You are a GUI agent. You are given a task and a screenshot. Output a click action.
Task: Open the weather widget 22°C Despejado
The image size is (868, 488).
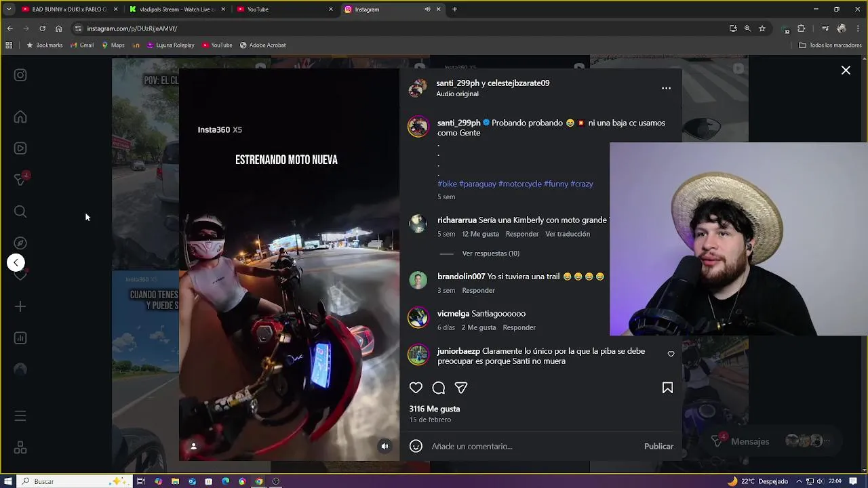pyautogui.click(x=758, y=481)
